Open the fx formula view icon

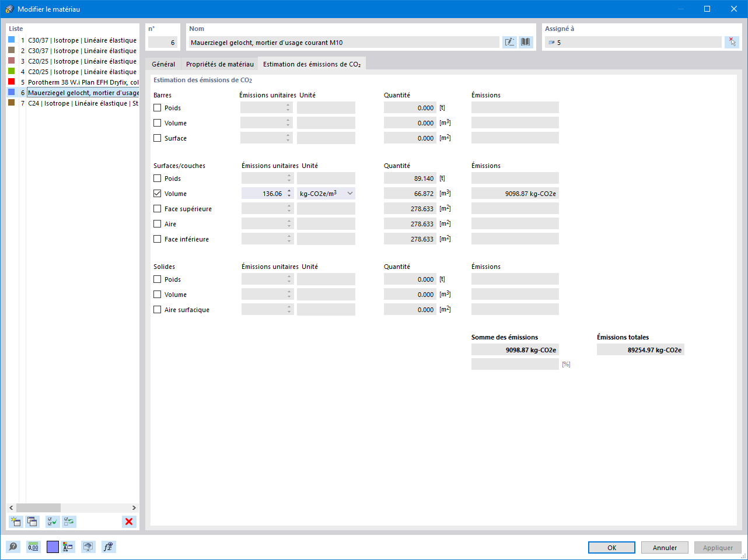click(108, 547)
